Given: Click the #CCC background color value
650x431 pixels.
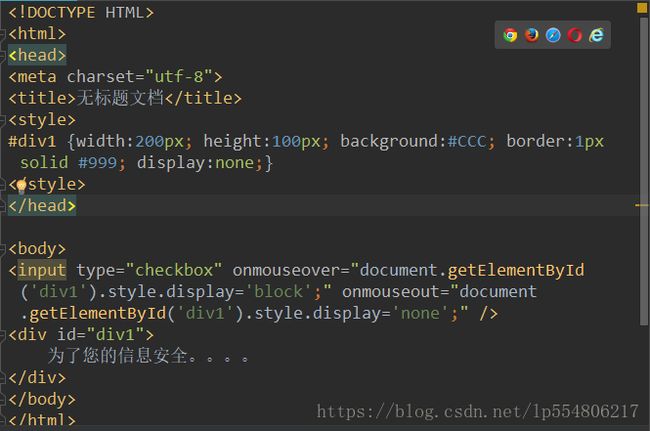Looking at the screenshot, I should coord(467,141).
